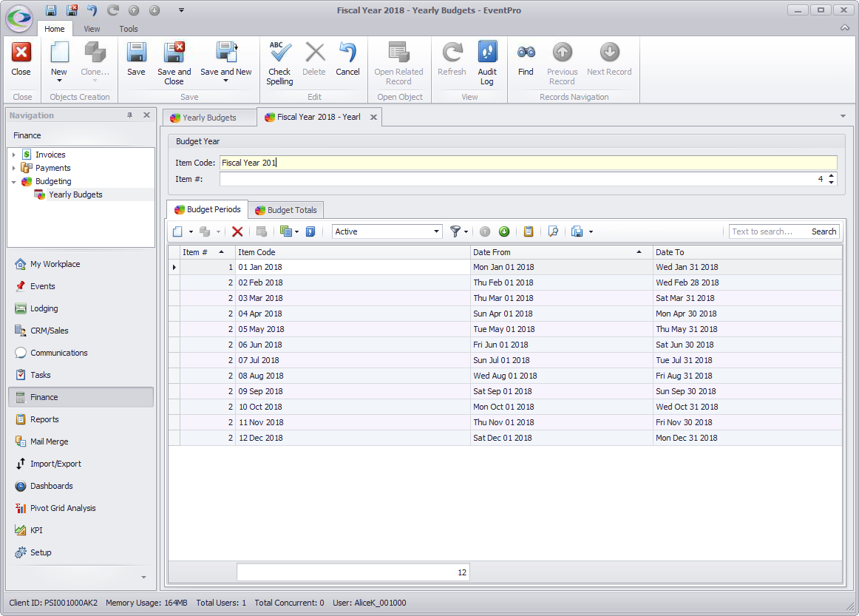Open dropdown arrow next to export icon
This screenshot has width=859, height=616.
[x=591, y=231]
